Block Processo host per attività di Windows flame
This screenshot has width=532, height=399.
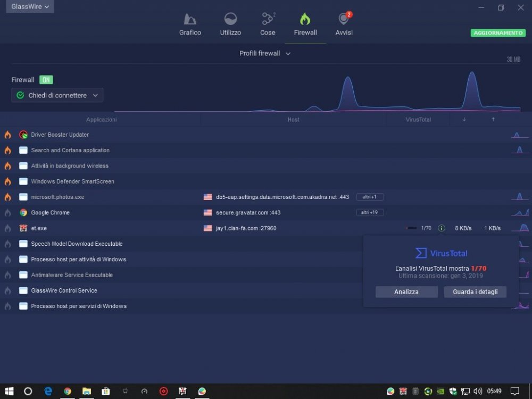(8, 260)
